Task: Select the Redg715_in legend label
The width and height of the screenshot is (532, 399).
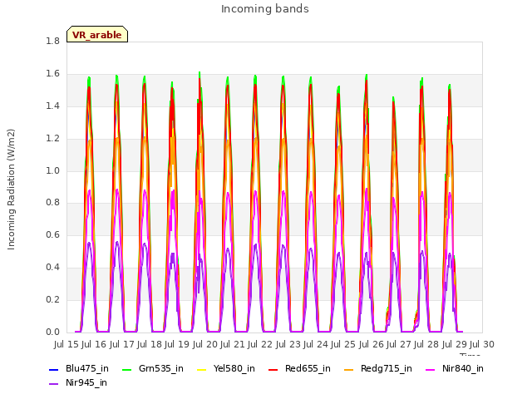Action: coord(387,368)
